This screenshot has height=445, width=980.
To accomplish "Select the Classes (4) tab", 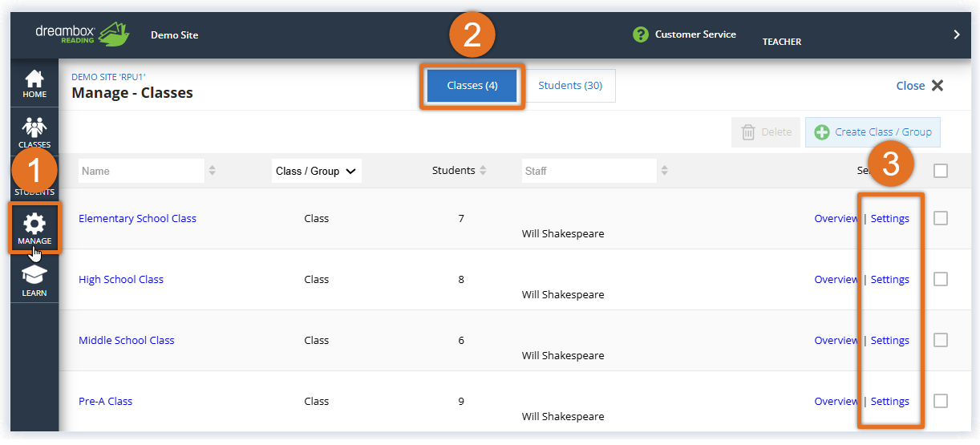I will pyautogui.click(x=472, y=86).
